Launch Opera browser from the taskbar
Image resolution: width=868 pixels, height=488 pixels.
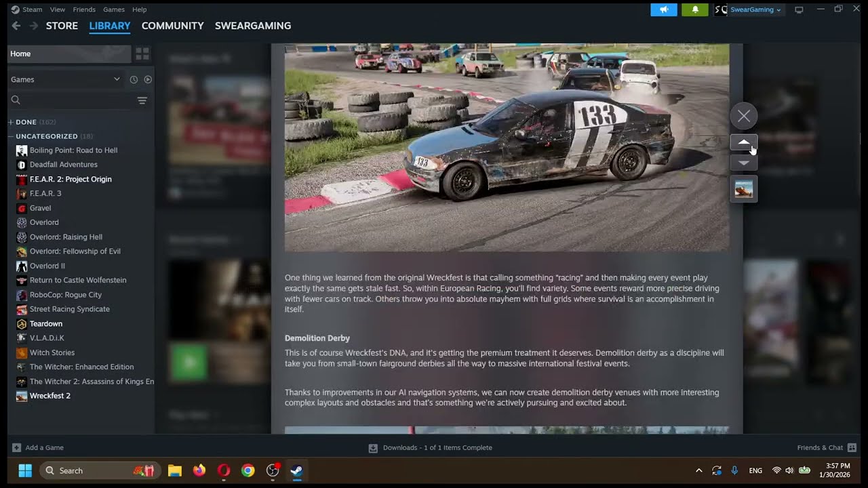224,470
